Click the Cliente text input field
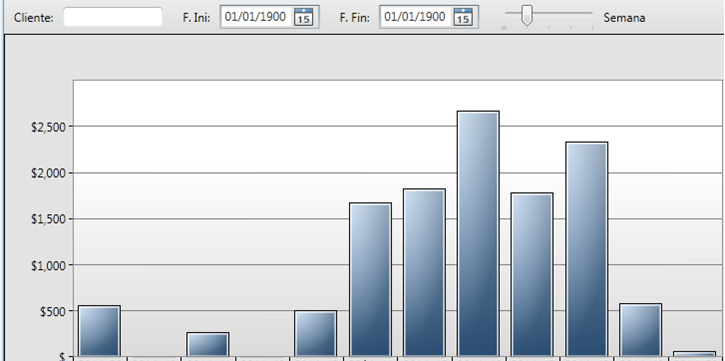725x361 pixels. pos(113,17)
